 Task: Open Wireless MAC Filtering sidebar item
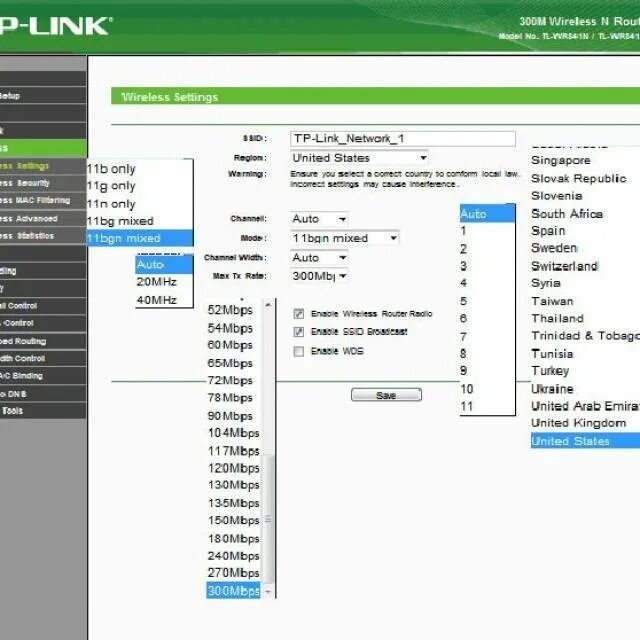(43, 200)
